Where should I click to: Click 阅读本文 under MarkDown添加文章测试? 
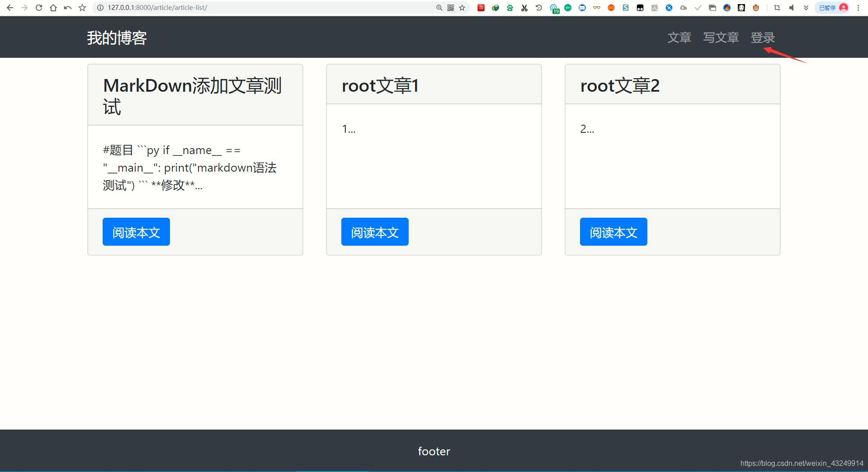point(136,232)
